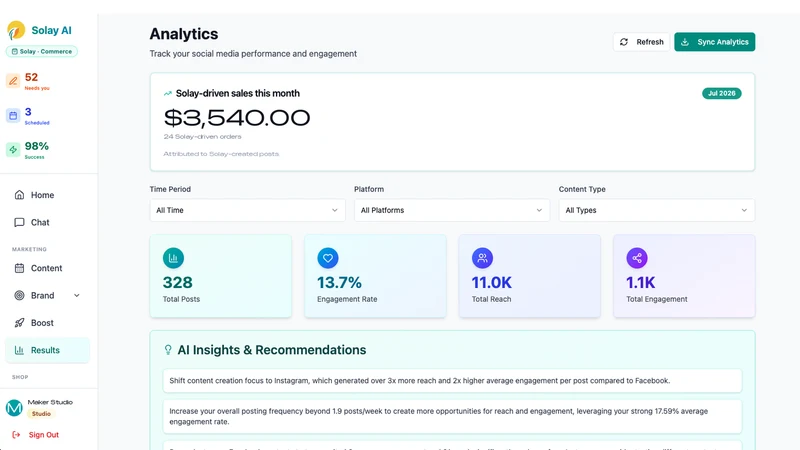Click the lightning Success icon
The height and width of the screenshot is (450, 800).
pos(13,149)
